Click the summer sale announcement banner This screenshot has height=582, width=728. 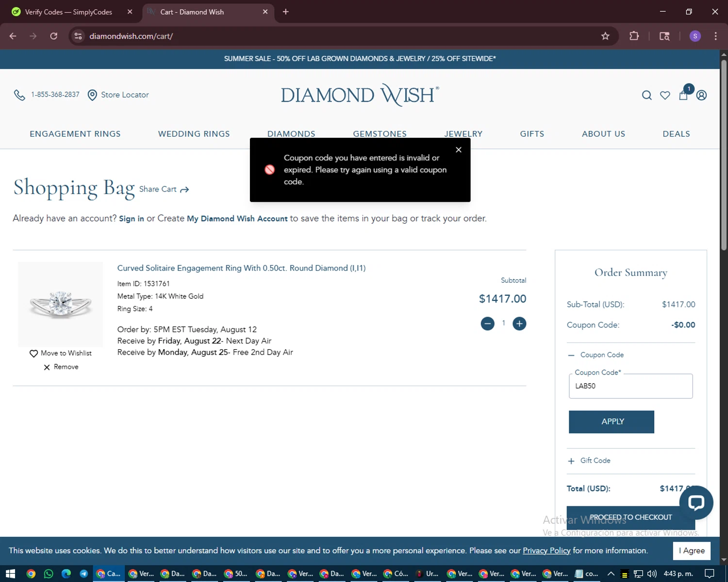coord(360,59)
